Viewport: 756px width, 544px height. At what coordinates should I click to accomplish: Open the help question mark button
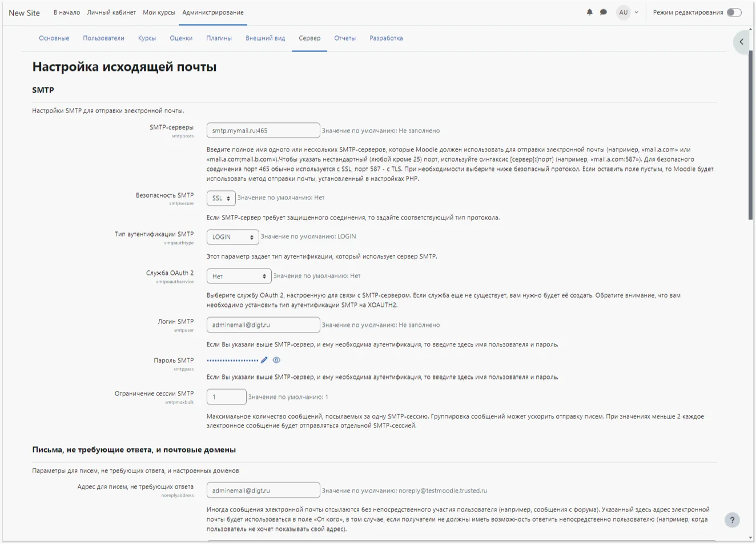(732, 520)
